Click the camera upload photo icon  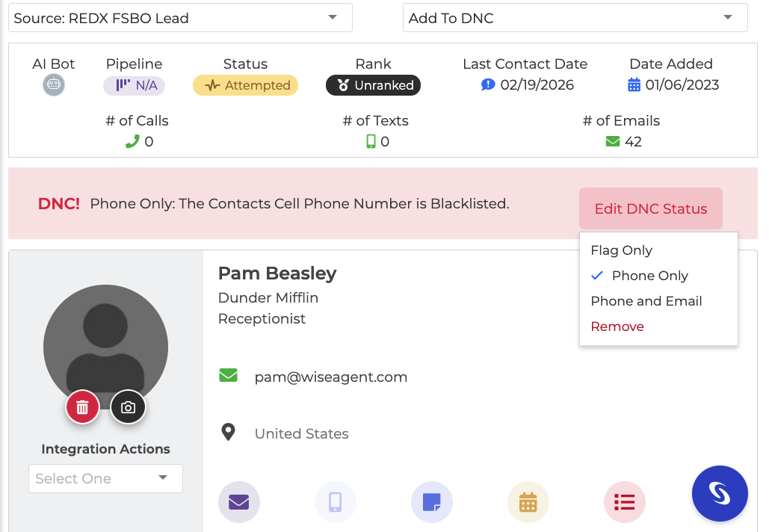[x=128, y=407]
